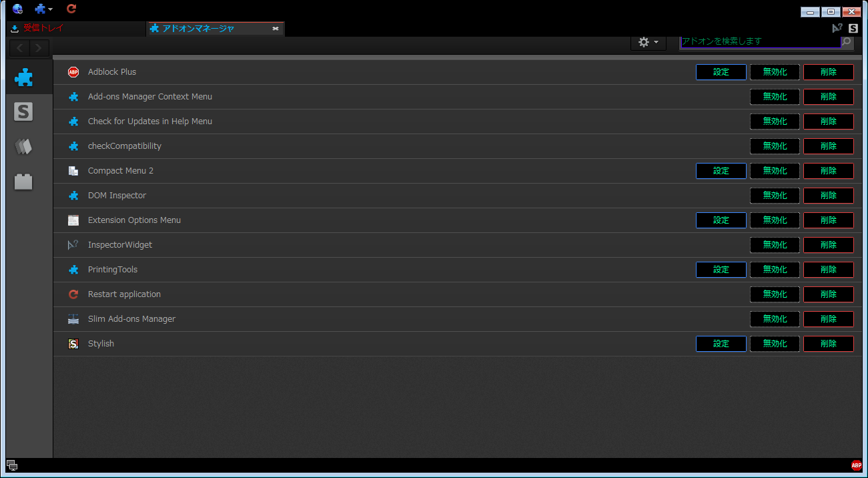Remove Slim Add-ons Manager with 削除
This screenshot has width=868, height=478.
pyautogui.click(x=829, y=319)
